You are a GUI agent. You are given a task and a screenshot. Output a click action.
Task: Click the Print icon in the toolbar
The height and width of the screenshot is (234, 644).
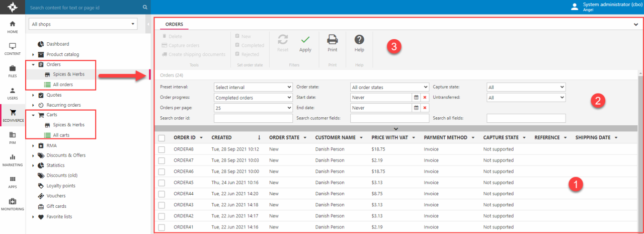point(332,41)
